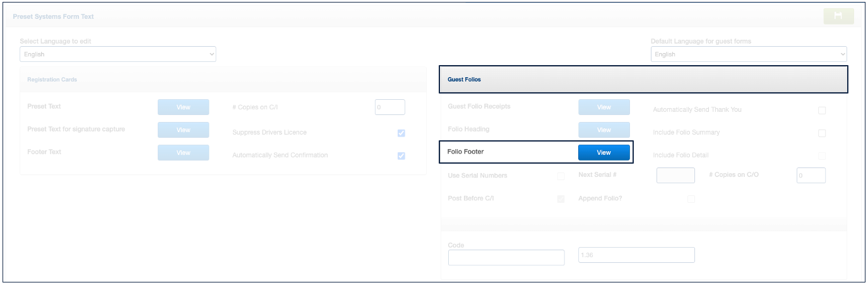Check the Include Folio Summary box
Image resolution: width=868 pixels, height=285 pixels.
click(x=822, y=133)
